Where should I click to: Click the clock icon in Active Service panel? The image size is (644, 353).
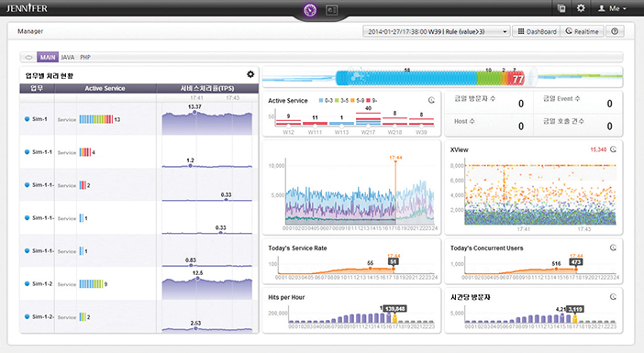(x=431, y=100)
